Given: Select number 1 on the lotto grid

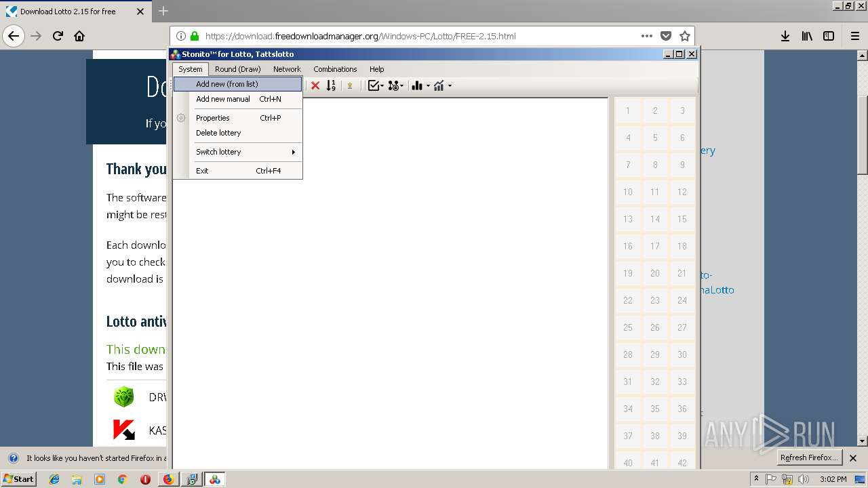Looking at the screenshot, I should [628, 110].
